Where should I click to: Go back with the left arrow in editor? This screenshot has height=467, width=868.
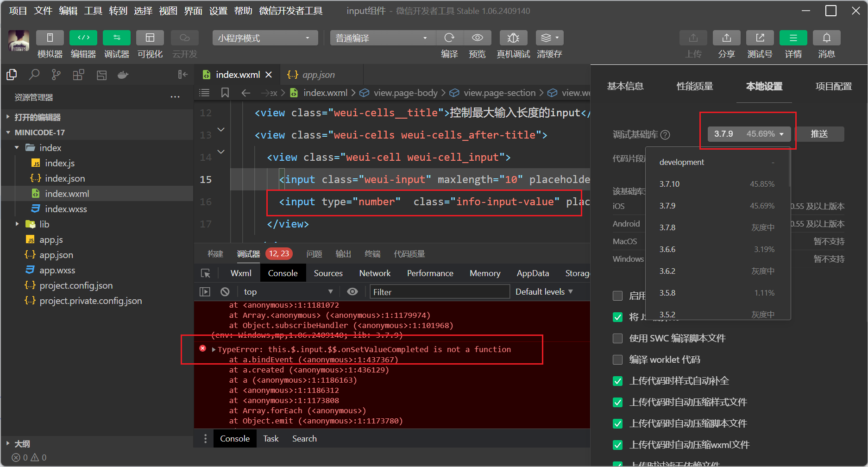(x=246, y=93)
